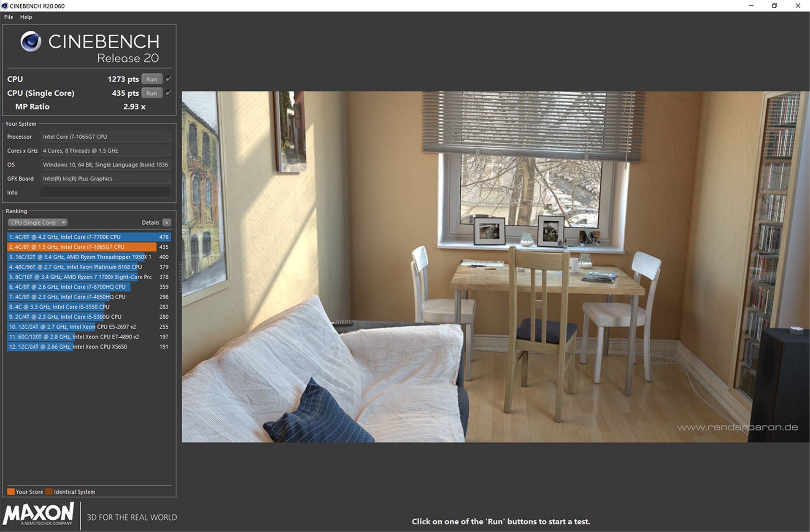Select the Core i7-7700K ranking entry

coord(89,237)
